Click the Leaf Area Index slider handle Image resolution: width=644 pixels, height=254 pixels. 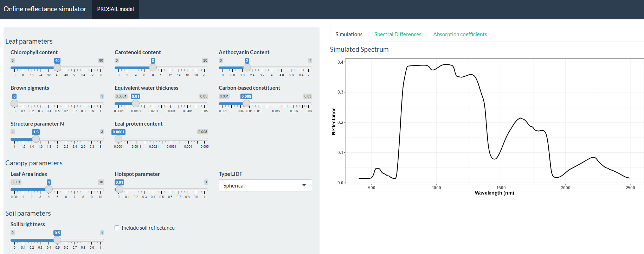click(x=49, y=189)
